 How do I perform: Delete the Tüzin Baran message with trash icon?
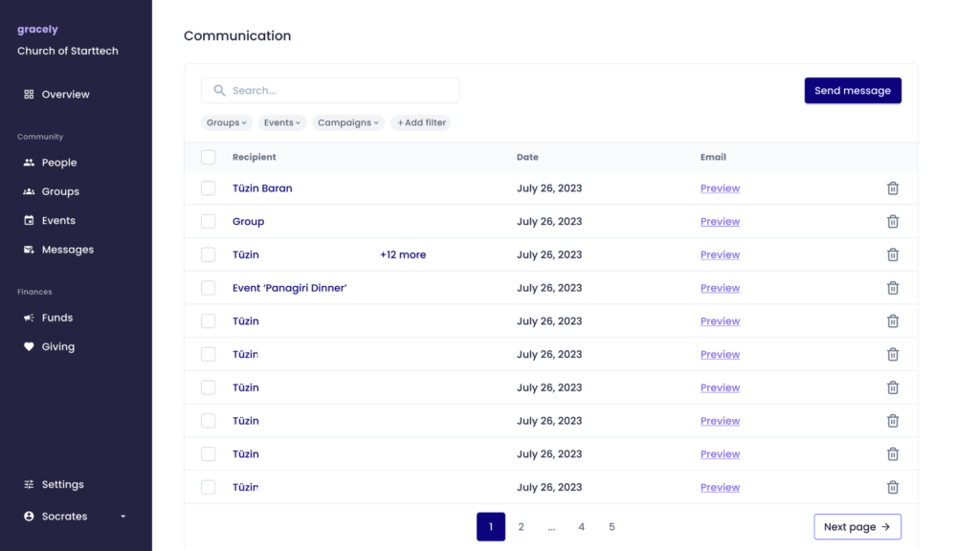click(893, 188)
